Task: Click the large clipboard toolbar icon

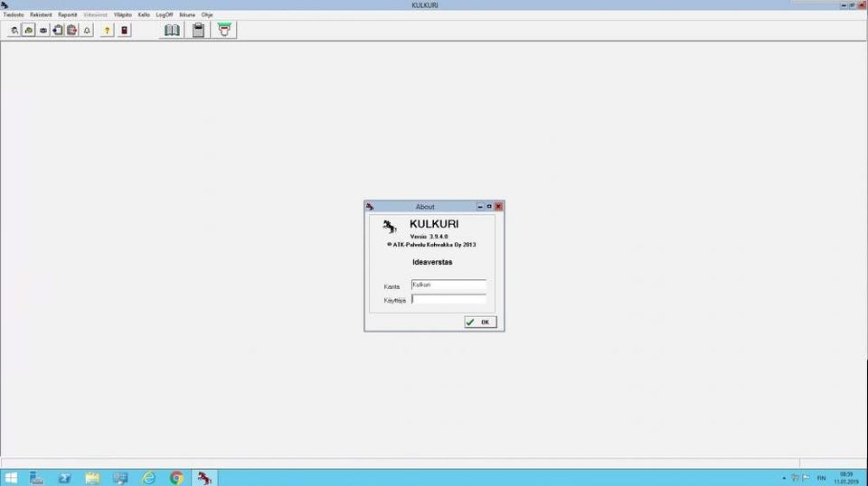Action: pyautogui.click(x=199, y=30)
